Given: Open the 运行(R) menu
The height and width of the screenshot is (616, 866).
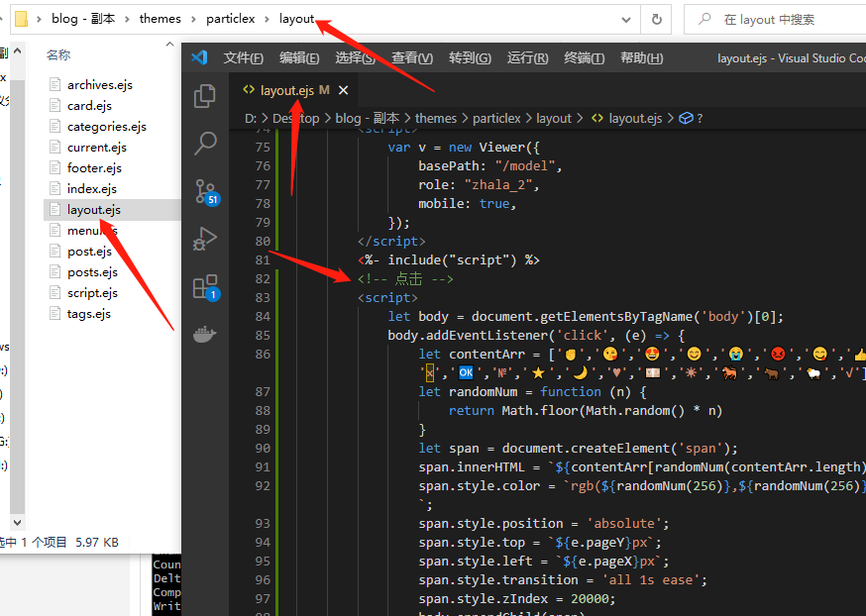Looking at the screenshot, I should click(527, 58).
